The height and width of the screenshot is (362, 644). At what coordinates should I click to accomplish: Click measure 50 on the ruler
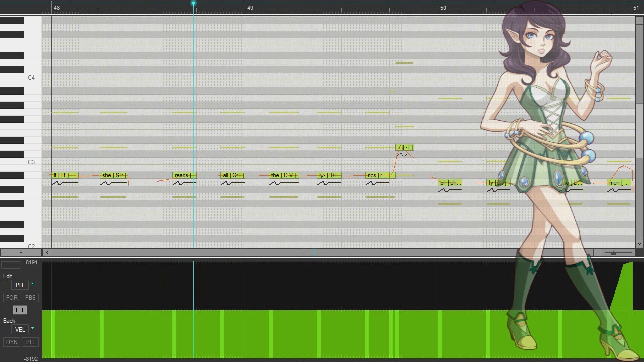coord(443,8)
